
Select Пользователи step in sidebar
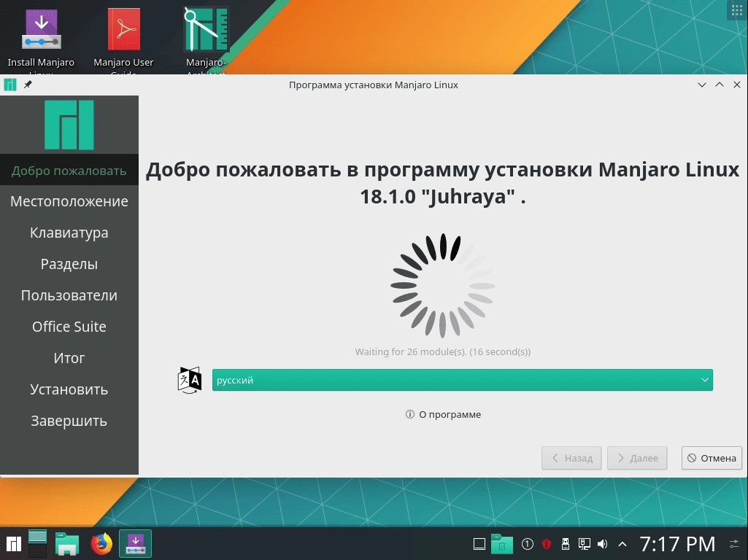pyautogui.click(x=69, y=295)
